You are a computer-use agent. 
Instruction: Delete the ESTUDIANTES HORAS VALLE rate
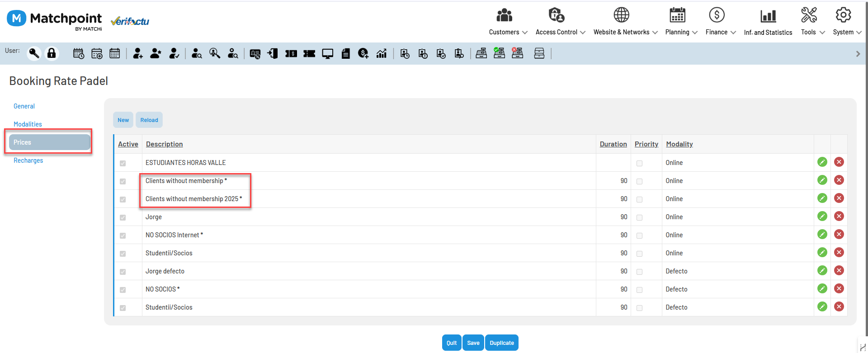pos(839,162)
